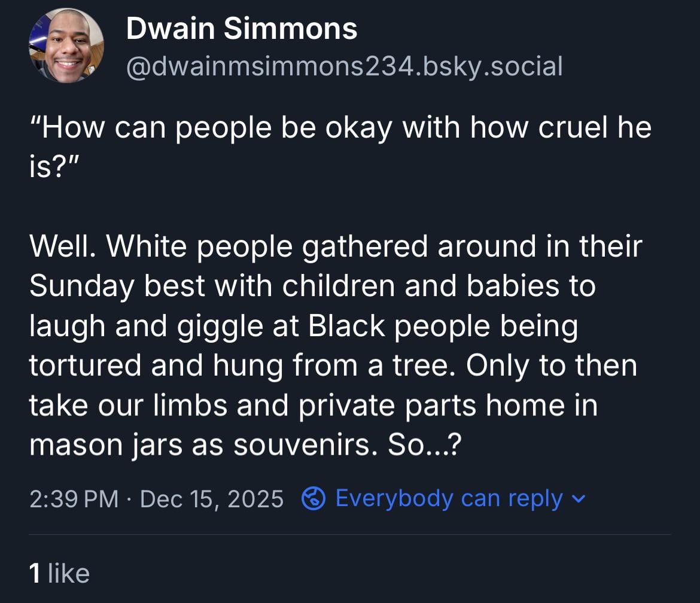View who liked via "1 like"

pyautogui.click(x=59, y=573)
